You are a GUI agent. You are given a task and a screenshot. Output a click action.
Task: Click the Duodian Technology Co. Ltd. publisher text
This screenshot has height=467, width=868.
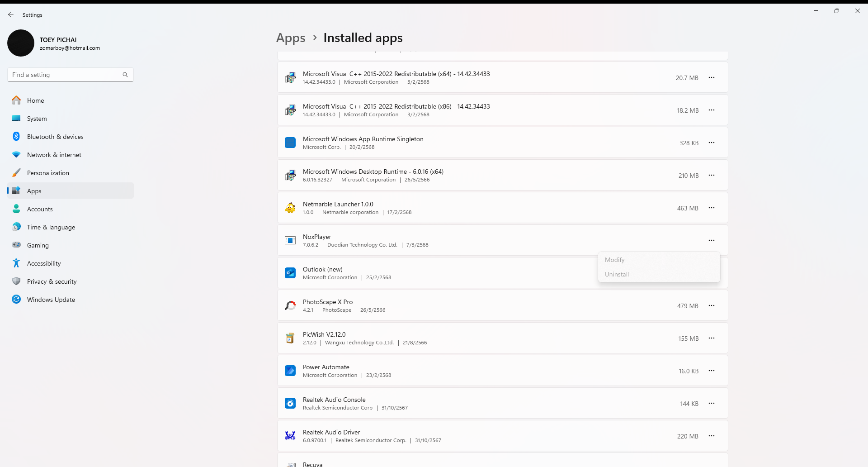tap(362, 245)
